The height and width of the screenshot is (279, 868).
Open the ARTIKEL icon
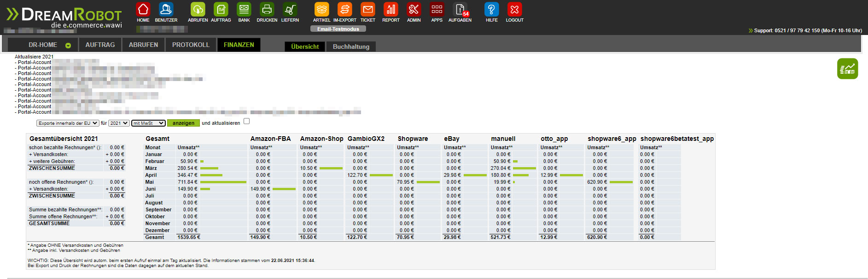[x=322, y=9]
